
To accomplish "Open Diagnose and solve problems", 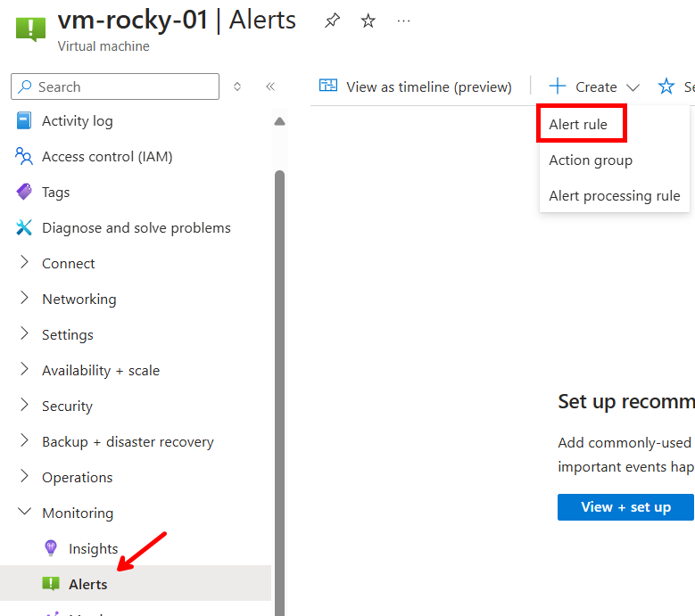I will 137,227.
